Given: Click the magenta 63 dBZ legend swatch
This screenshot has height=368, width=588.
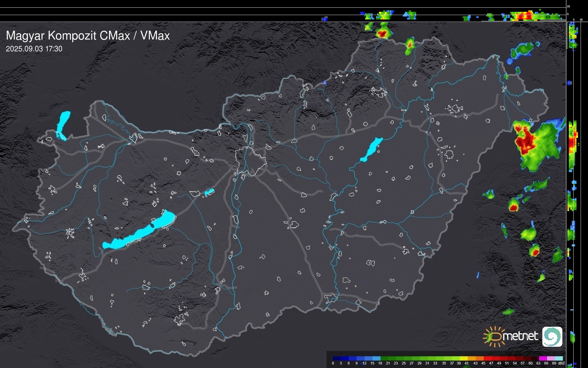Looking at the screenshot, I should [x=543, y=358].
